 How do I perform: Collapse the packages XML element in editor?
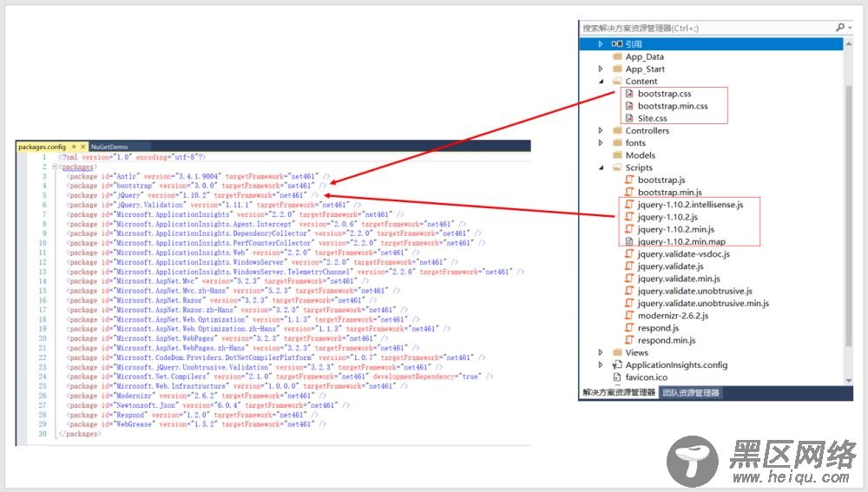click(x=55, y=167)
